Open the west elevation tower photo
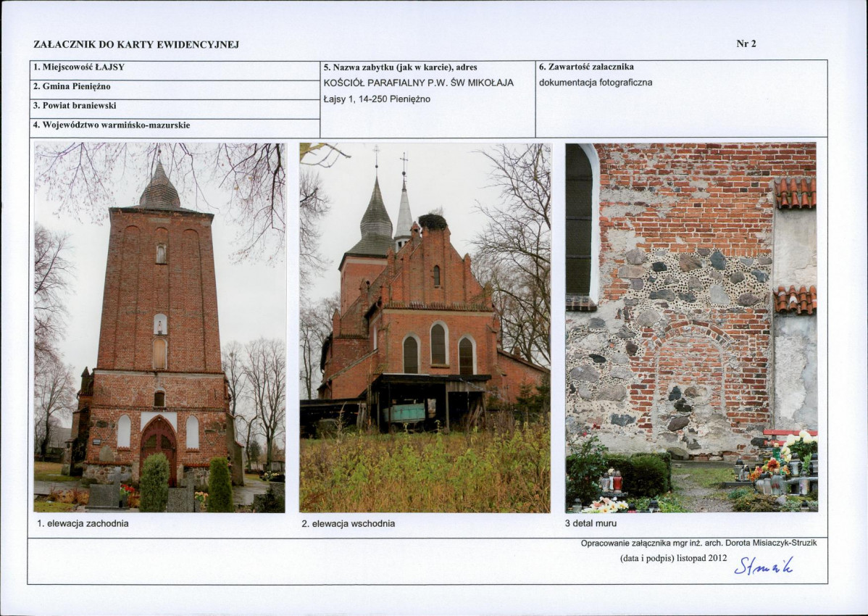The image size is (868, 616). [159, 327]
